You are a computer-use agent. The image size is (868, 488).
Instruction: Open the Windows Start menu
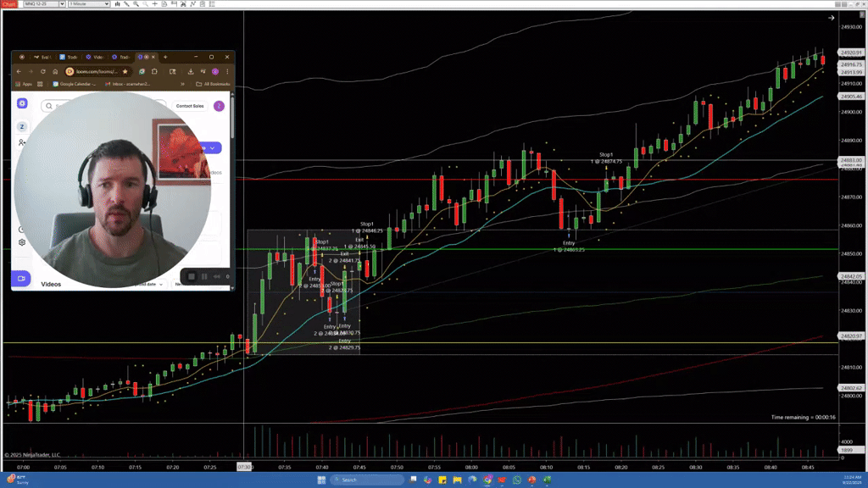point(321,480)
